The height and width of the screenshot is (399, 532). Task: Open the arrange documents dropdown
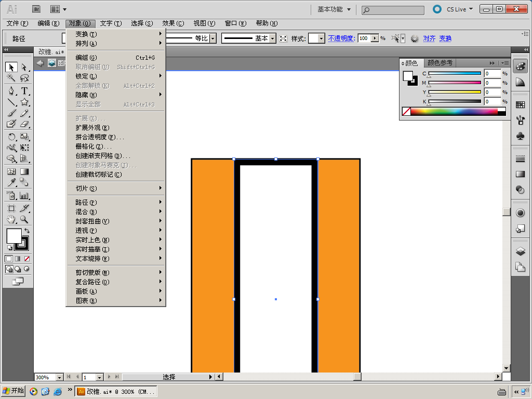(x=58, y=9)
